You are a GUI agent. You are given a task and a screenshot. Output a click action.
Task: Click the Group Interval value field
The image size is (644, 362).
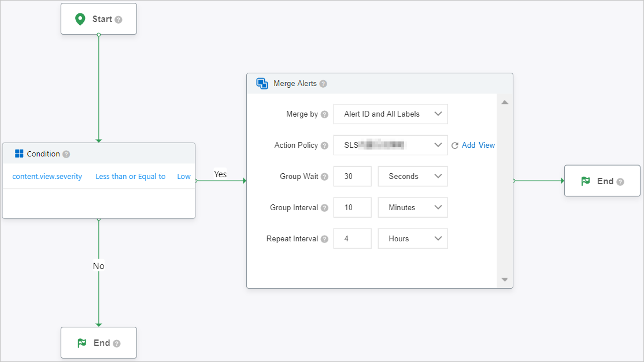pos(352,208)
